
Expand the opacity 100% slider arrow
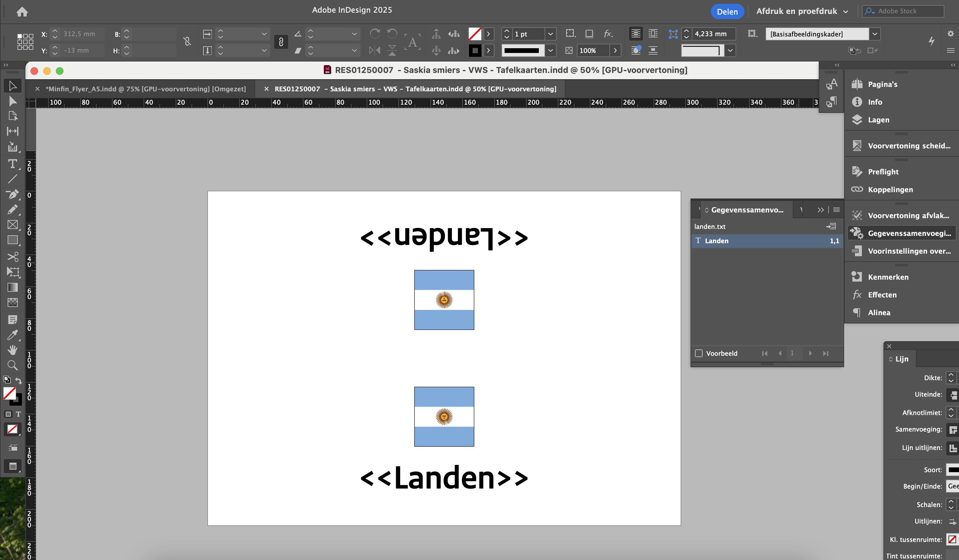615,50
